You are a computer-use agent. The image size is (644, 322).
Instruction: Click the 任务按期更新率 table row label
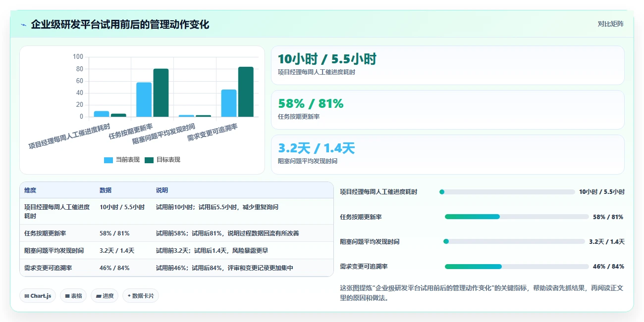pyautogui.click(x=45, y=233)
